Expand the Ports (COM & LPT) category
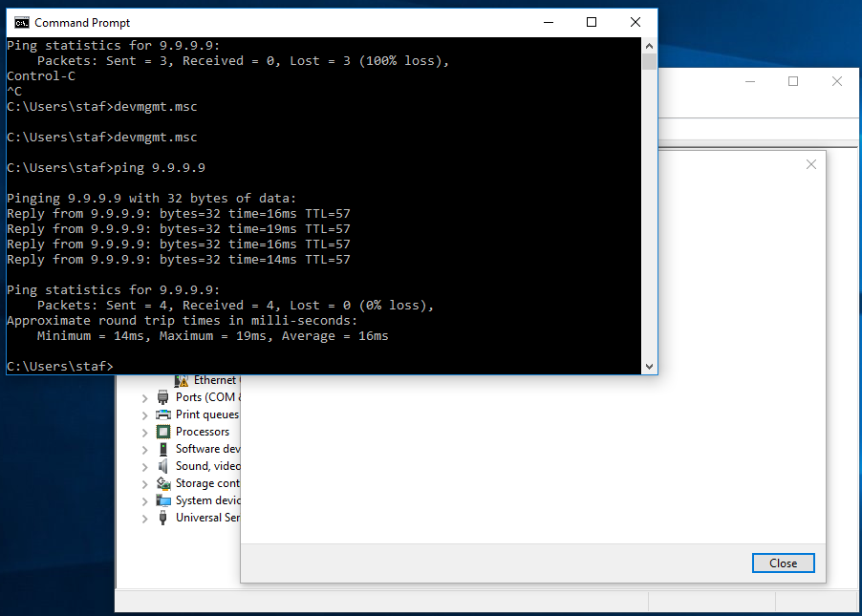862x616 pixels. tap(145, 397)
